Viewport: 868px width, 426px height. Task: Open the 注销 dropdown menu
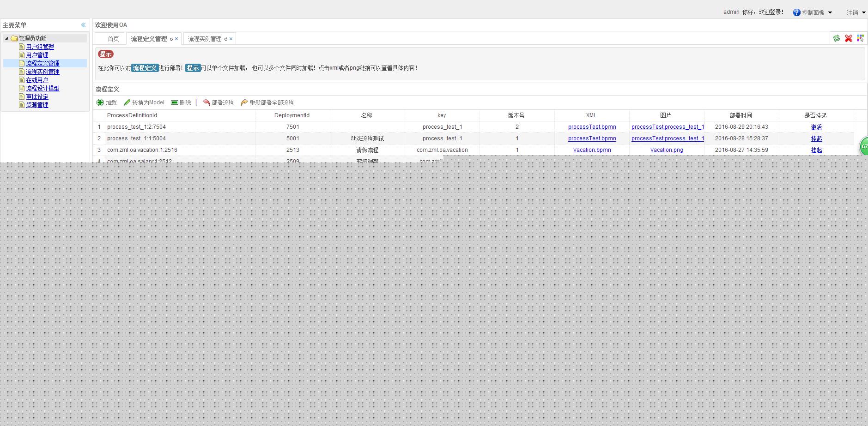(856, 12)
